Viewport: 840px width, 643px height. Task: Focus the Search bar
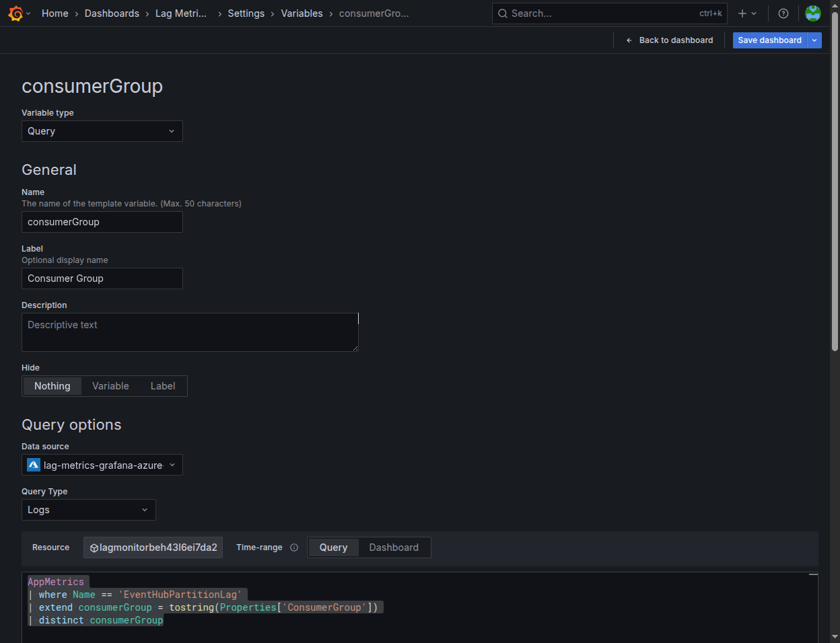click(x=610, y=13)
